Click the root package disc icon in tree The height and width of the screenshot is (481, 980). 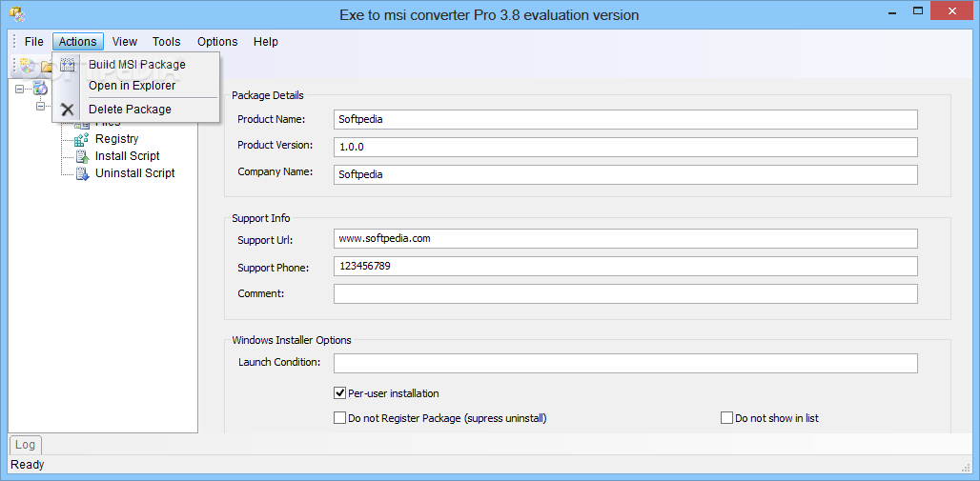pyautogui.click(x=40, y=89)
